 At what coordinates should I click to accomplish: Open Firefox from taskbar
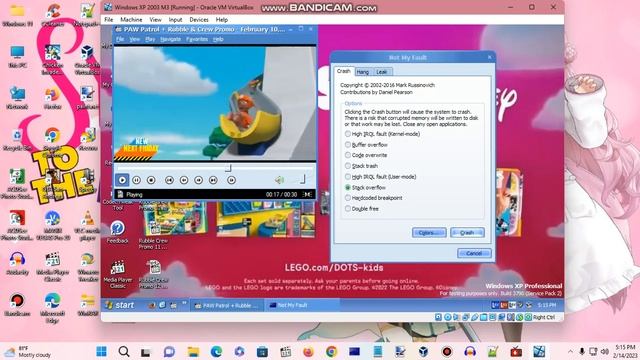coord(309,351)
